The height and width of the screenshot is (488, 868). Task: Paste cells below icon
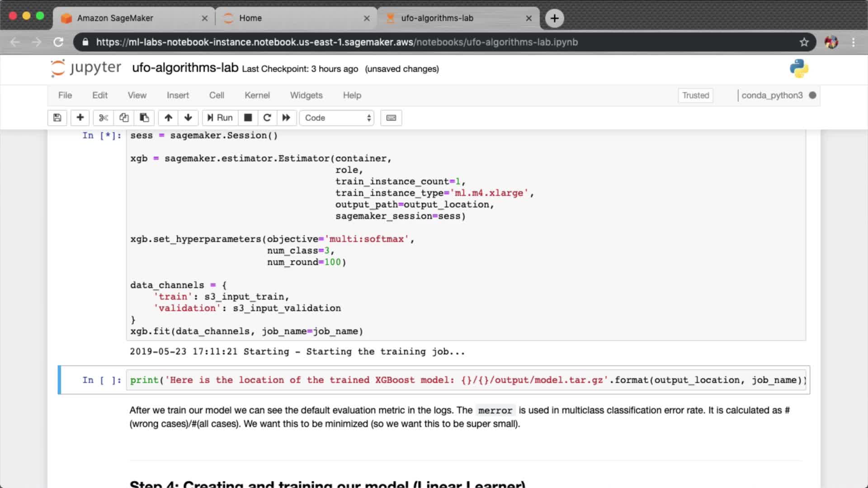click(144, 118)
